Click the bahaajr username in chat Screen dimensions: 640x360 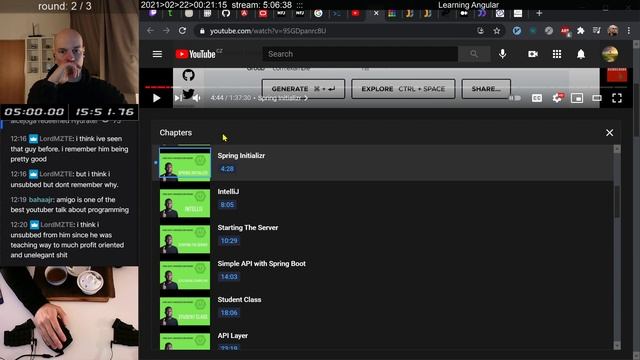click(x=41, y=200)
